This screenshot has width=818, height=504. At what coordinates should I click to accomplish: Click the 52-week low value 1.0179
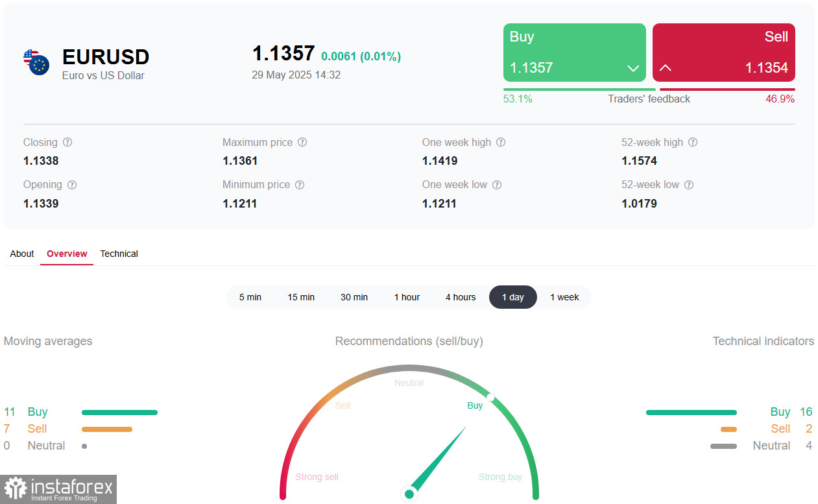[x=639, y=204]
